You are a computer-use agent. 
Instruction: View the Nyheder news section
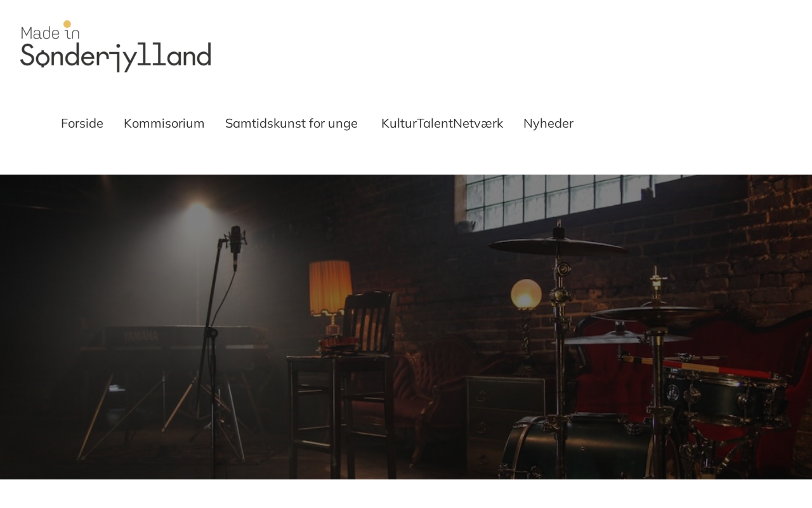click(x=548, y=123)
